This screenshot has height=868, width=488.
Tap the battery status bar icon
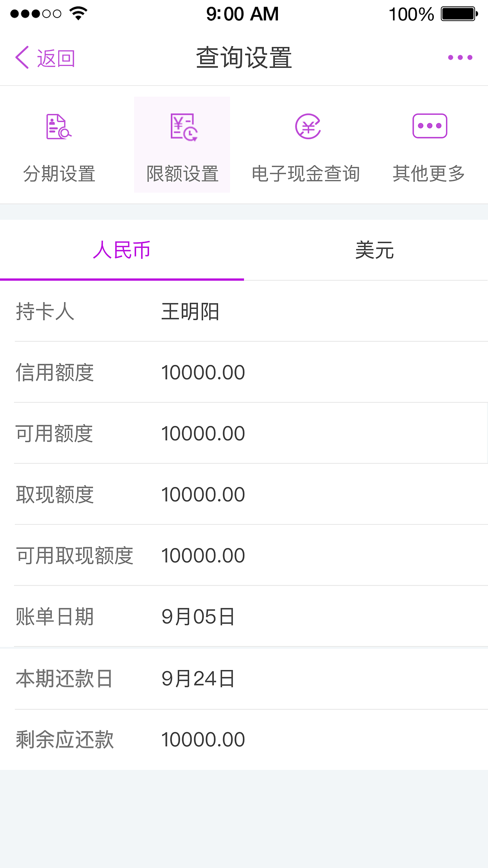coord(459,14)
